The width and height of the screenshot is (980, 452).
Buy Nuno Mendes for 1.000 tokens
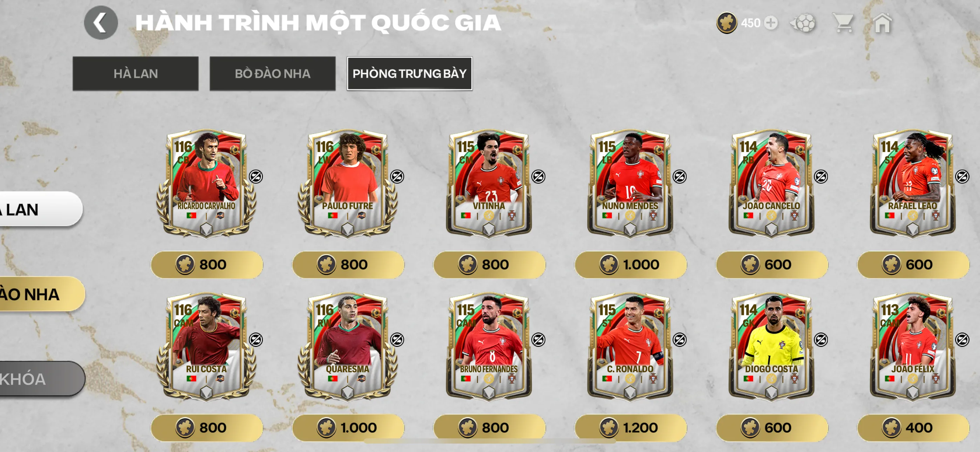pos(631,265)
